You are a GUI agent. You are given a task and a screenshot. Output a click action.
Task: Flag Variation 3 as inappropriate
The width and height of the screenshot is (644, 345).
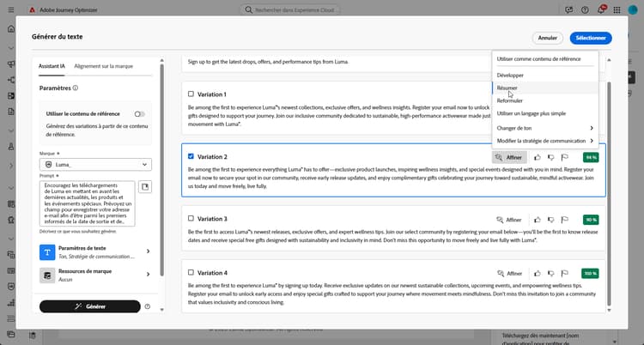point(565,220)
